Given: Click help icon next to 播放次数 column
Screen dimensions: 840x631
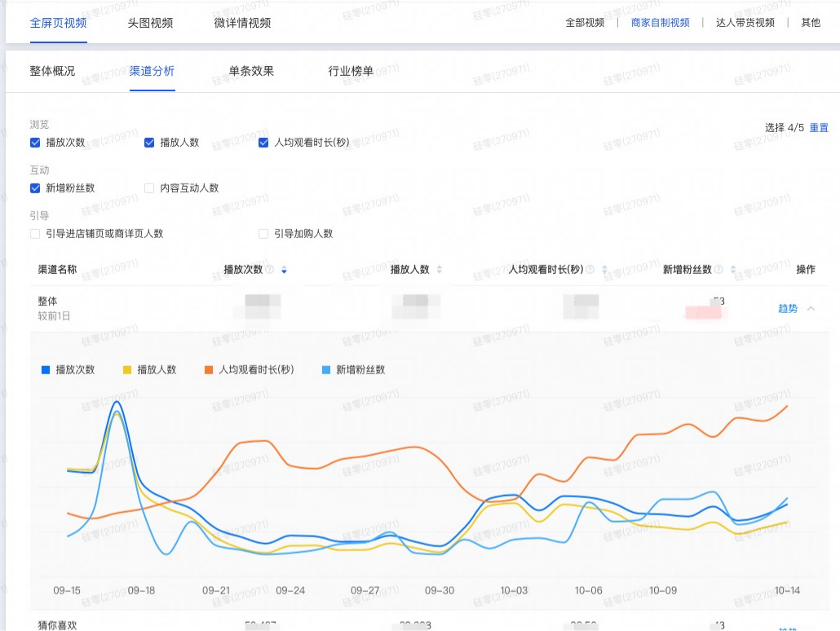Looking at the screenshot, I should [x=270, y=270].
